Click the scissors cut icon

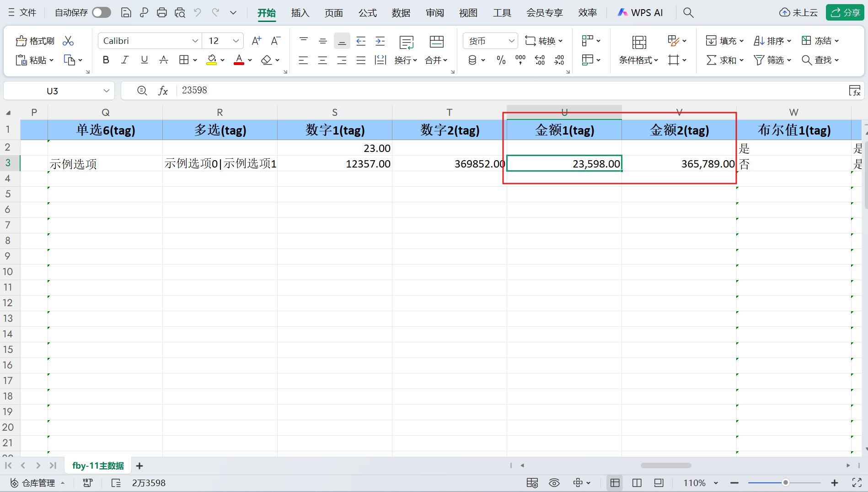pos(68,41)
